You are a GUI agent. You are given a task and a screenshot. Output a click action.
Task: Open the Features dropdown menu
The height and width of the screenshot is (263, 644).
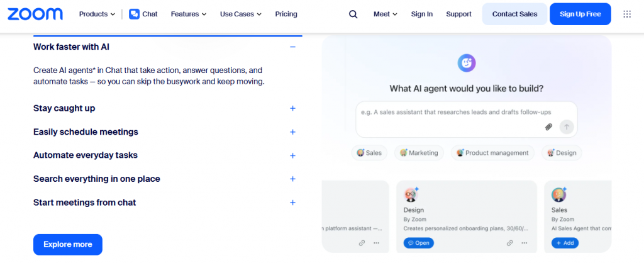189,14
